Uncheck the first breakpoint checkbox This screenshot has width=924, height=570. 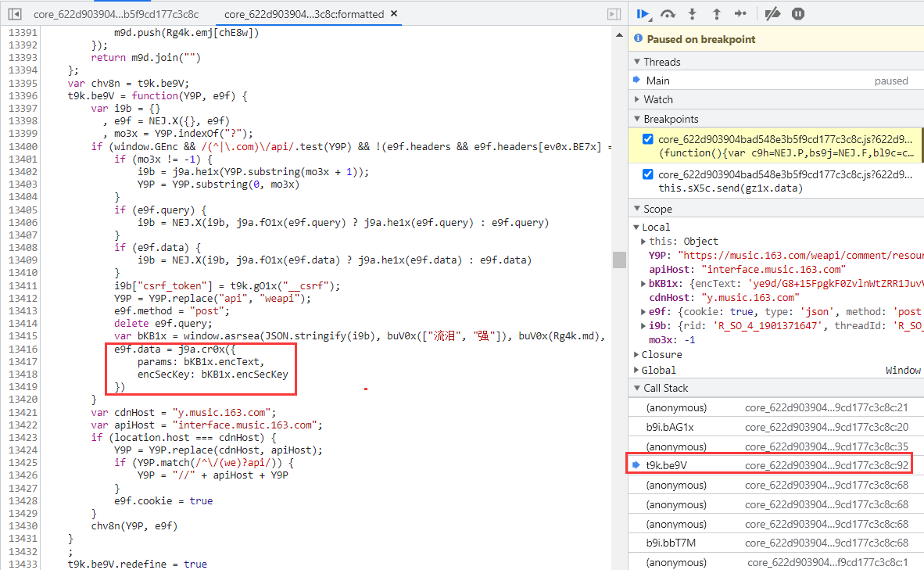(x=647, y=139)
